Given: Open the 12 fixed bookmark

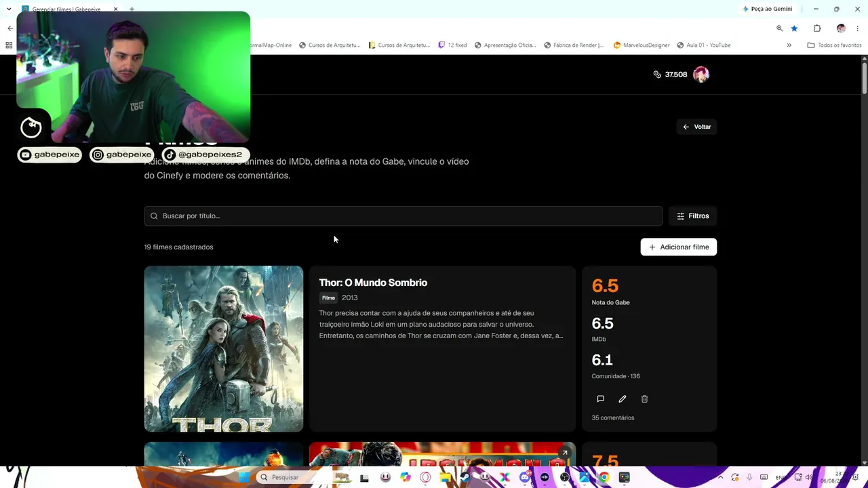Looking at the screenshot, I should pyautogui.click(x=452, y=45).
